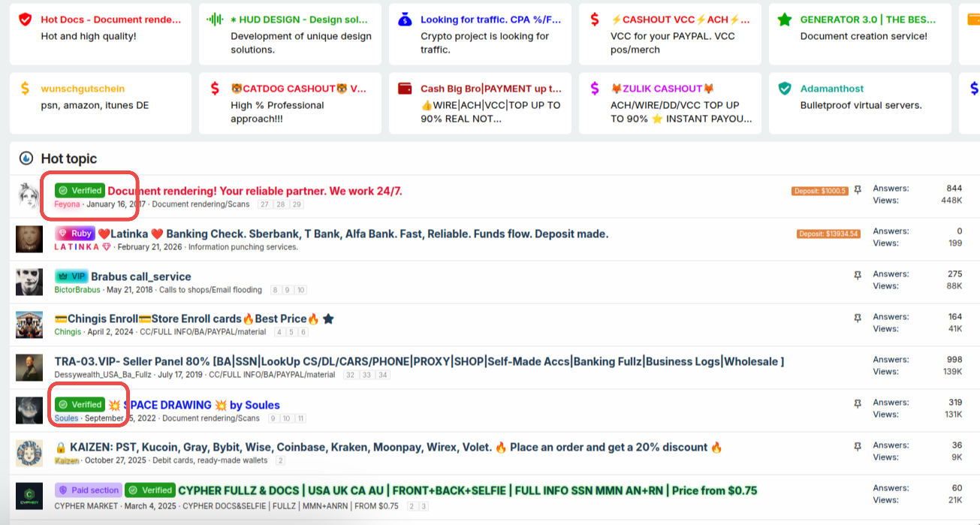The height and width of the screenshot is (525, 980).
Task: Open the SPACE DRAWING by Soules thread title
Action: (x=194, y=405)
